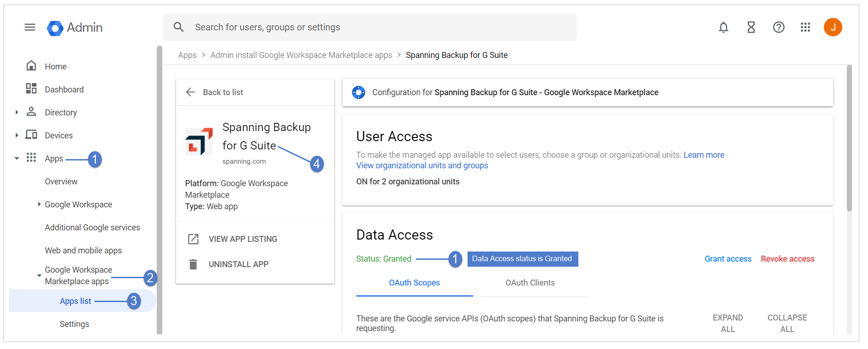Click the blue configuration icon in header

coord(359,92)
